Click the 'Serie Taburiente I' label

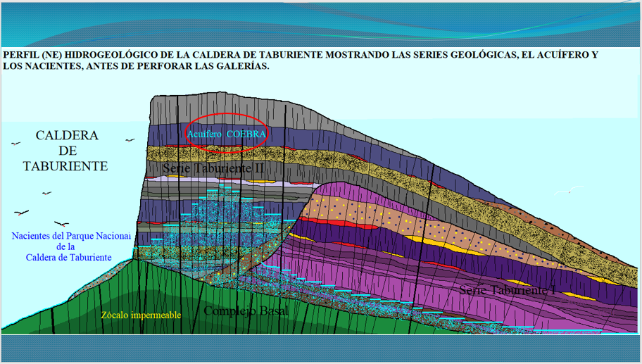pyautogui.click(x=508, y=290)
